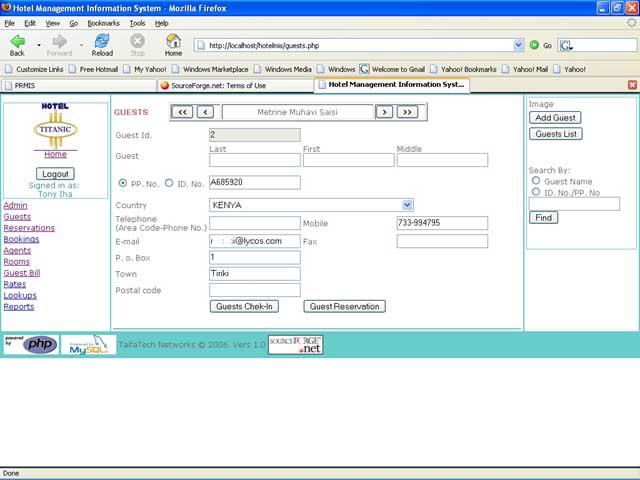
Task: Click the Reload page icon
Action: [102, 41]
